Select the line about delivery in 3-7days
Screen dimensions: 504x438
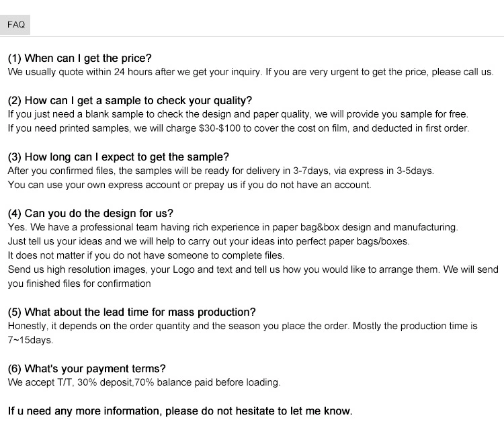pyautogui.click(x=220, y=171)
